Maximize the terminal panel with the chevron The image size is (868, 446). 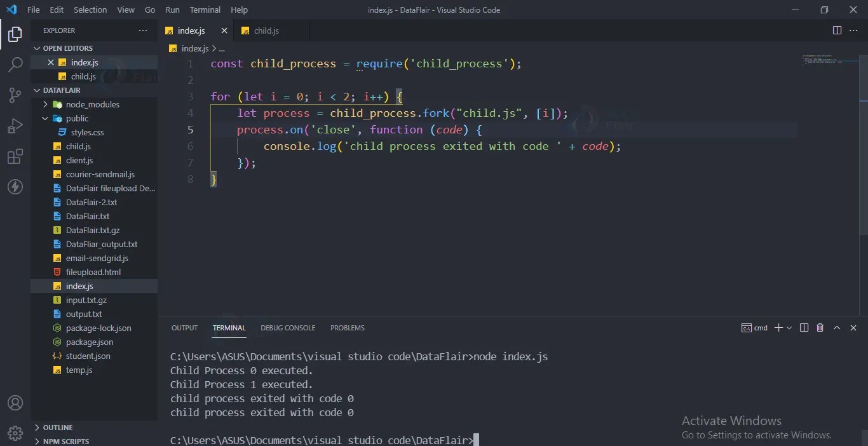pos(837,328)
